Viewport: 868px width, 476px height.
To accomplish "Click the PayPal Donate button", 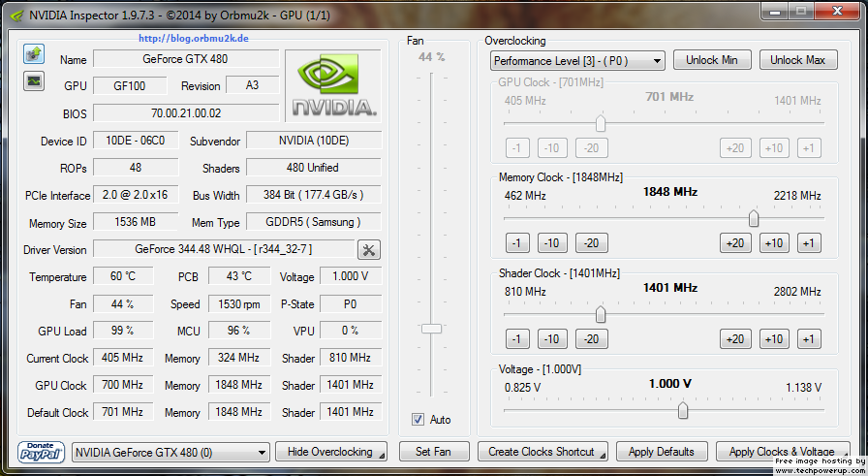I will point(41,452).
